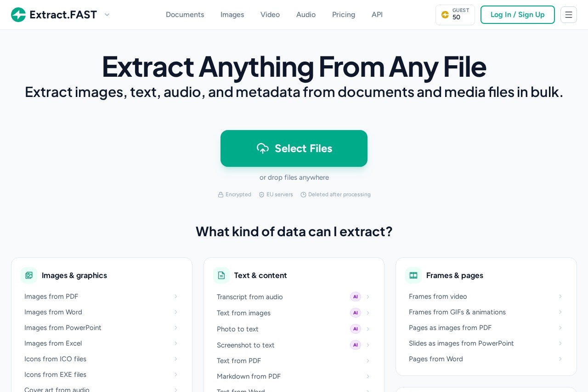Click the Extract.FAST logo icon

(x=18, y=15)
